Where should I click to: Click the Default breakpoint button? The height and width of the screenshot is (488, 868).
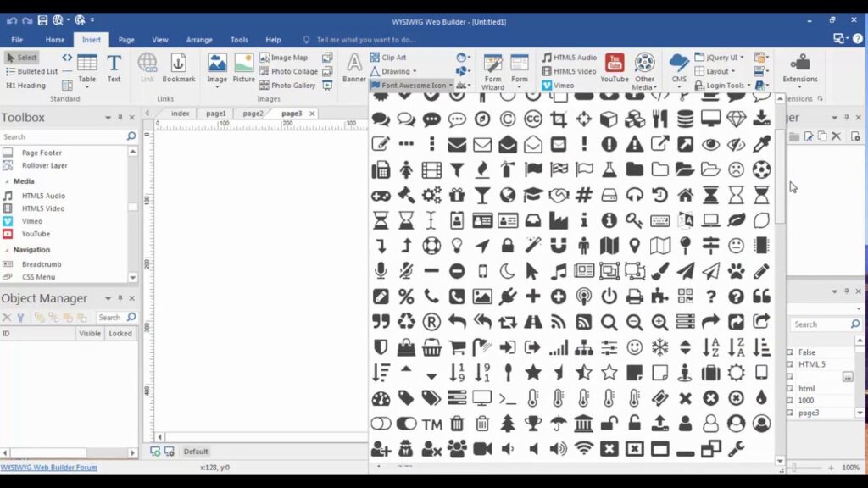tap(196, 452)
